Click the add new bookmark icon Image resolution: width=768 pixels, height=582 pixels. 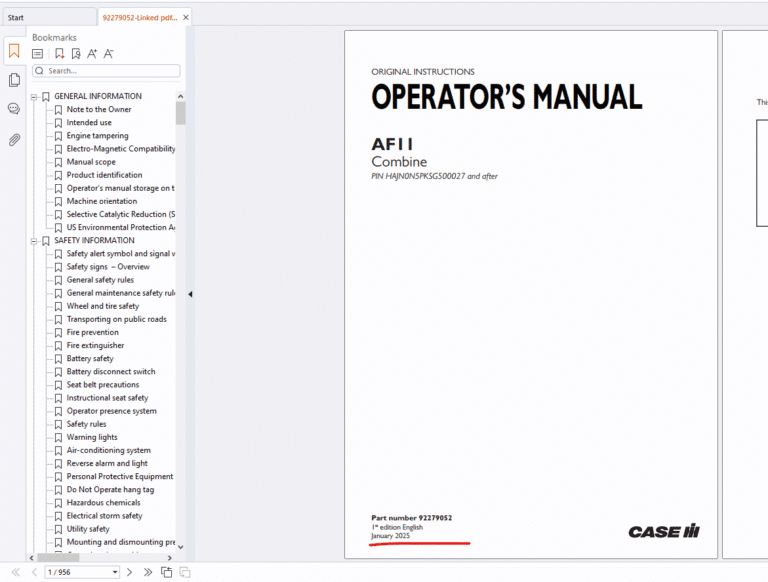point(59,54)
